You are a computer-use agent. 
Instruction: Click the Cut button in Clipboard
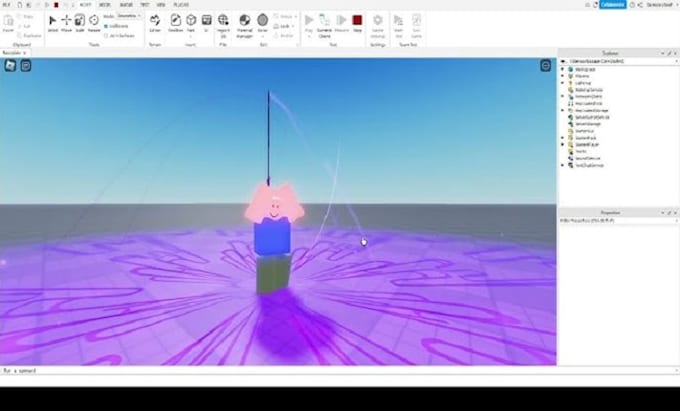tap(24, 26)
